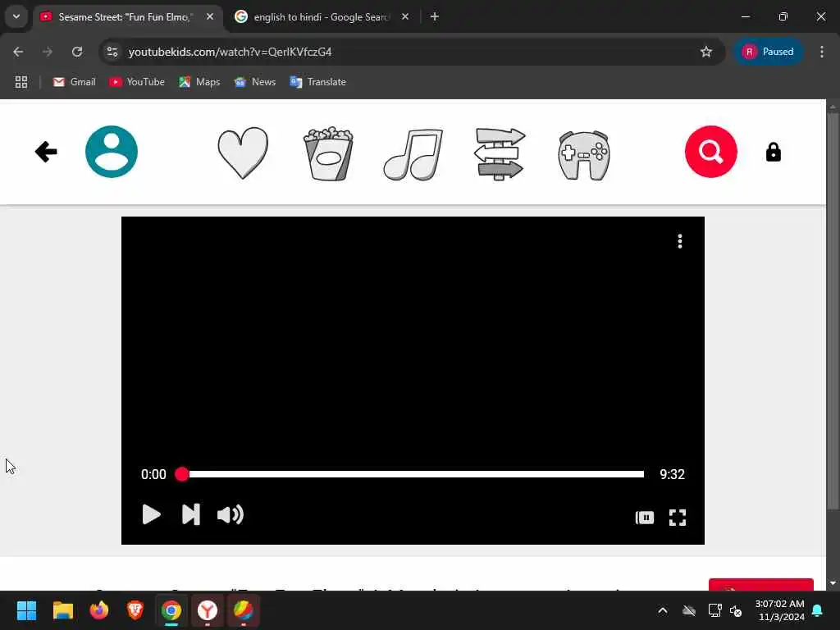Open Translate bookmark
This screenshot has height=630, width=840.
click(317, 82)
